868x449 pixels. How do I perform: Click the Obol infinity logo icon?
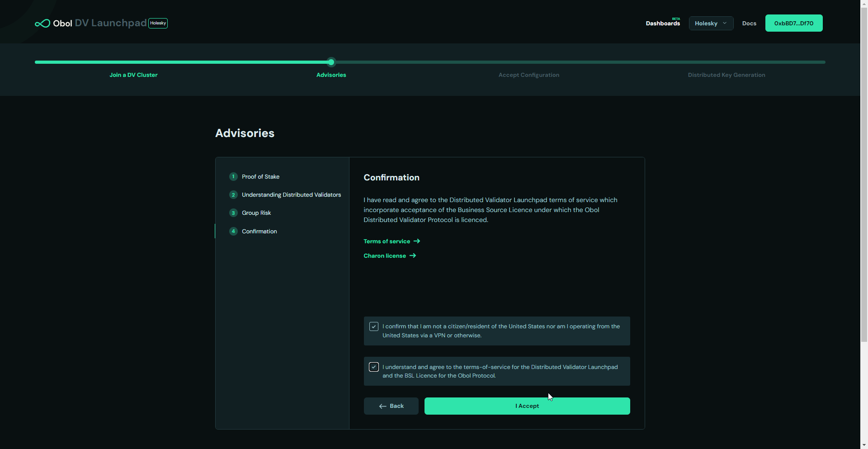(42, 24)
